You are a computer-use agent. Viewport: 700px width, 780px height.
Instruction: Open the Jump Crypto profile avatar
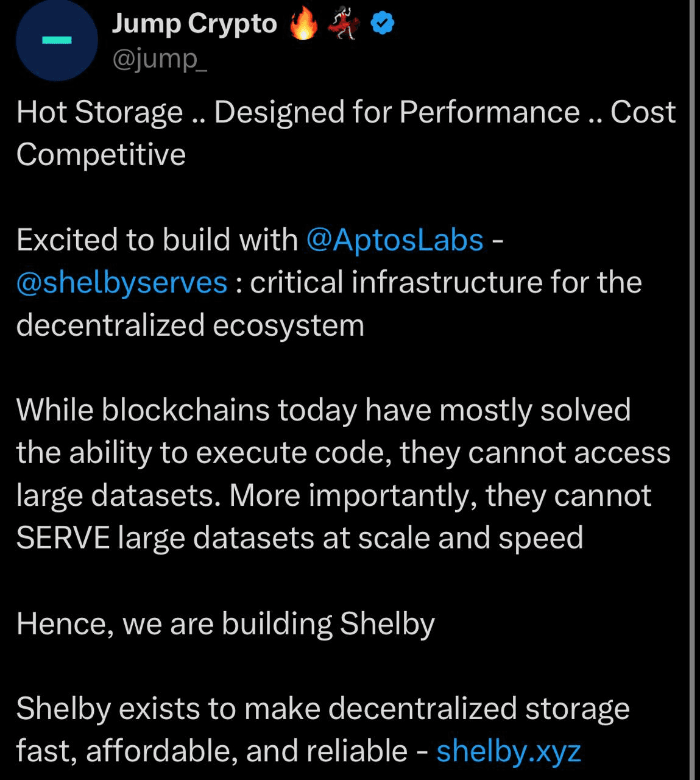57,40
